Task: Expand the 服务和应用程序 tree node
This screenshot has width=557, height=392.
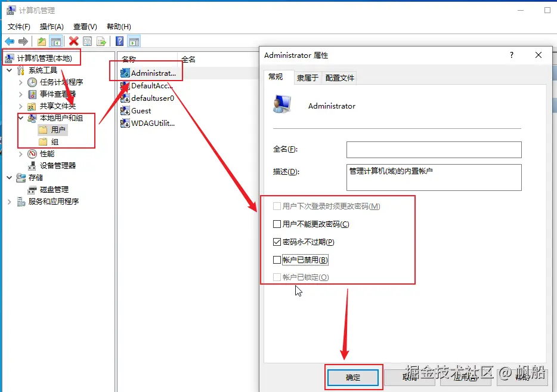Action: tap(9, 202)
